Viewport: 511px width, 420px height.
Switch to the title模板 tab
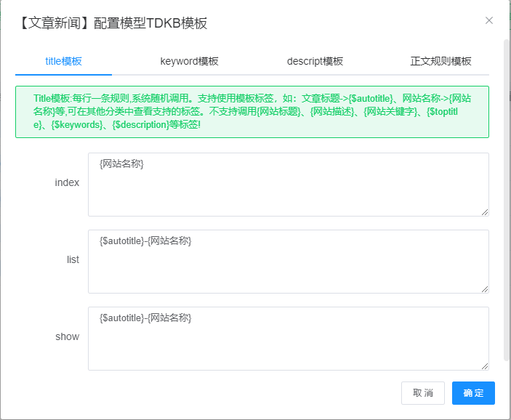(x=63, y=61)
